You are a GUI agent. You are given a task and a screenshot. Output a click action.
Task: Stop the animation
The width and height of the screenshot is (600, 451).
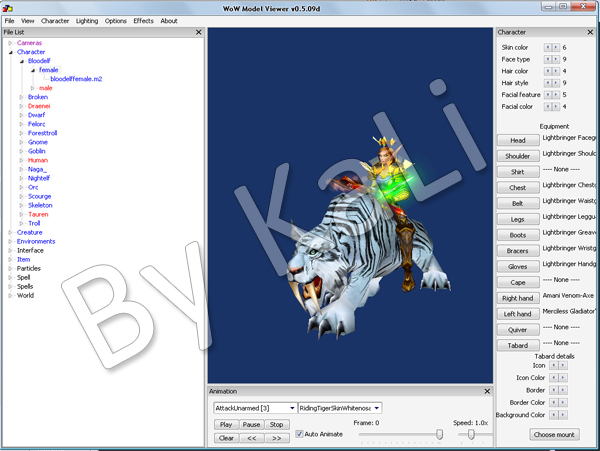277,425
